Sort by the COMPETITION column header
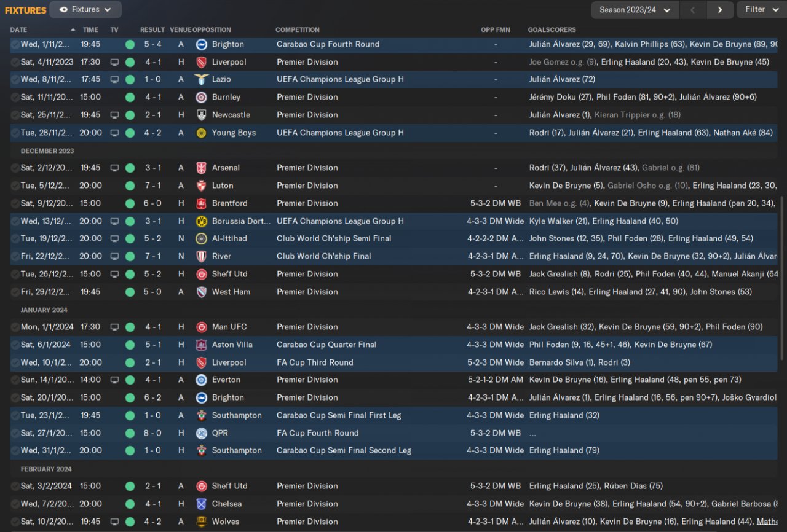The width and height of the screenshot is (787, 532). coord(298,29)
